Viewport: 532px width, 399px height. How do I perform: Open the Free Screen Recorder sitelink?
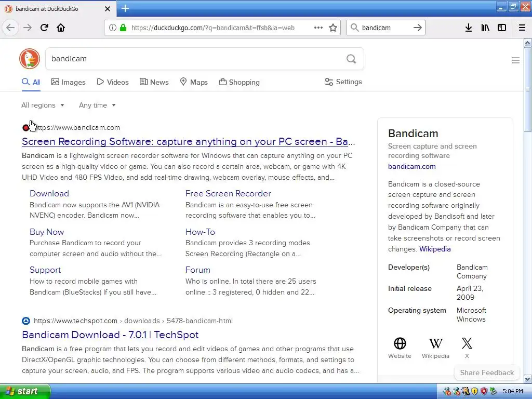(x=228, y=193)
